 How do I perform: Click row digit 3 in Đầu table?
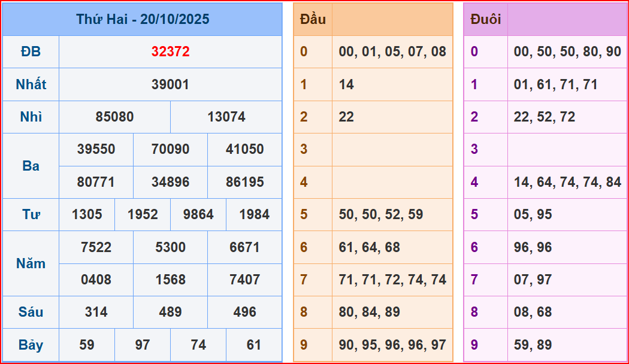pos(304,150)
